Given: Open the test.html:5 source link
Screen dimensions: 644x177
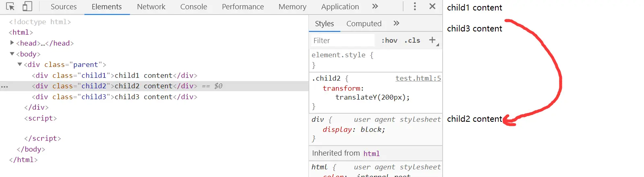Looking at the screenshot, I should (418, 78).
